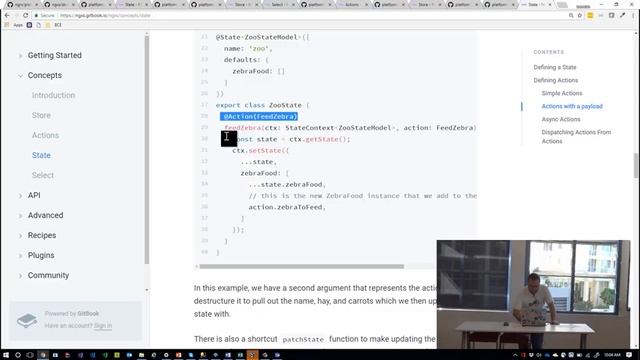Bookmark this page with the star icon
Screen dimensions: 640x360
[580, 16]
